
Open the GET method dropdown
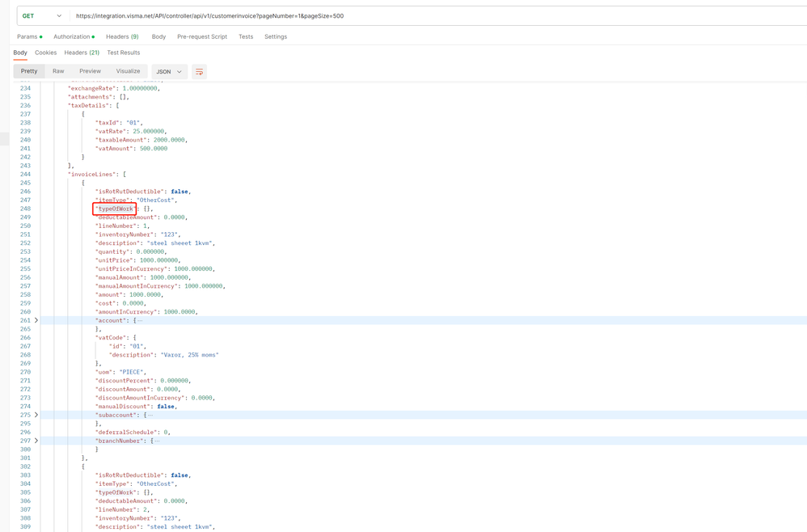42,16
